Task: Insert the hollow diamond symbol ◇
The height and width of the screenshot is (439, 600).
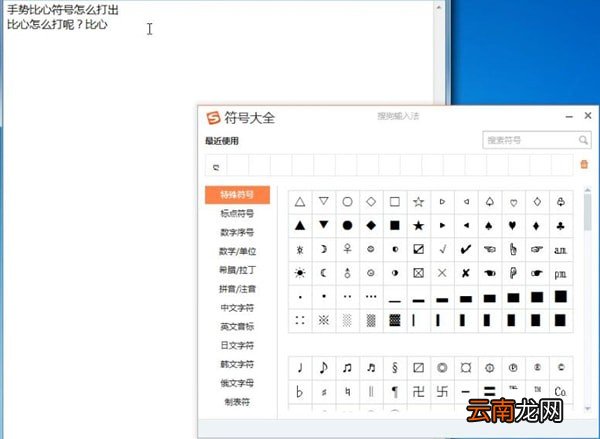Action: (371, 202)
